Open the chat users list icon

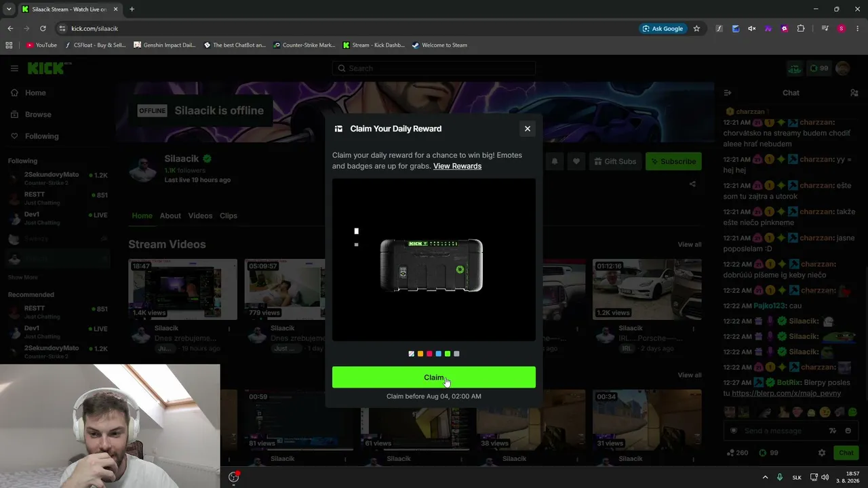pos(854,93)
